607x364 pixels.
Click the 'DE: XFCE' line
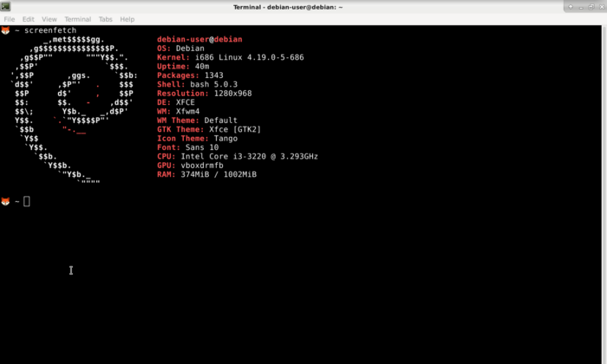(x=176, y=102)
